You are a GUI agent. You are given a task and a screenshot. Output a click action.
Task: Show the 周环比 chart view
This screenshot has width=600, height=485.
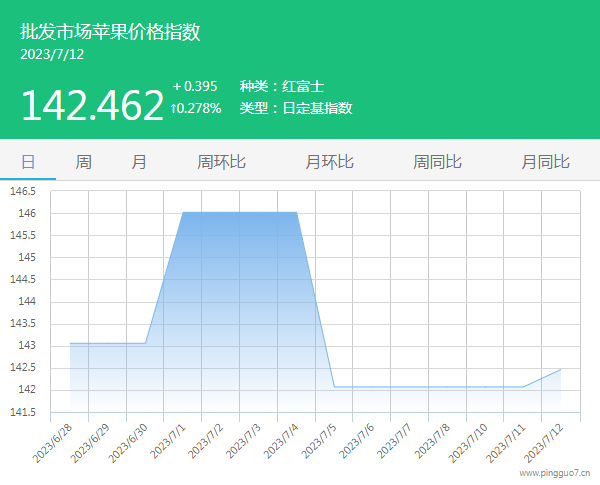[x=221, y=161]
